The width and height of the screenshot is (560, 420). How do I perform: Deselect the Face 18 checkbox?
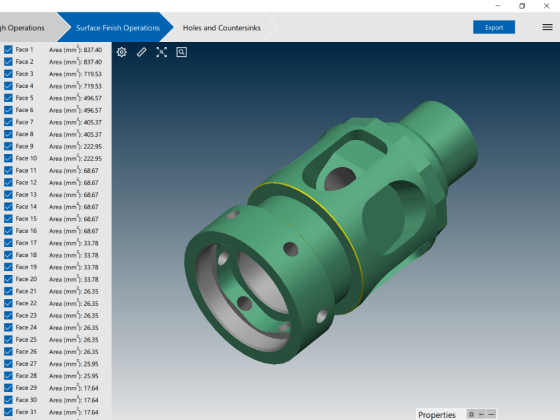pos(8,255)
